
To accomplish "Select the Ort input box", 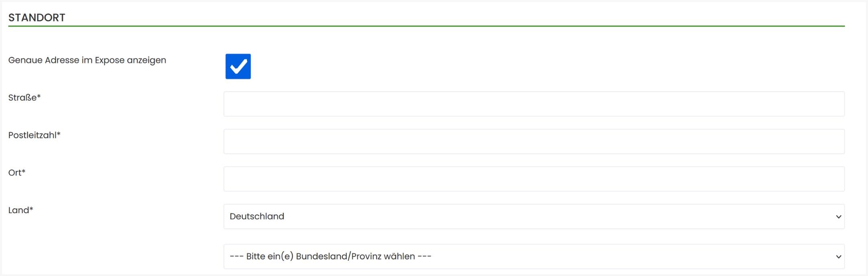I will [x=534, y=179].
